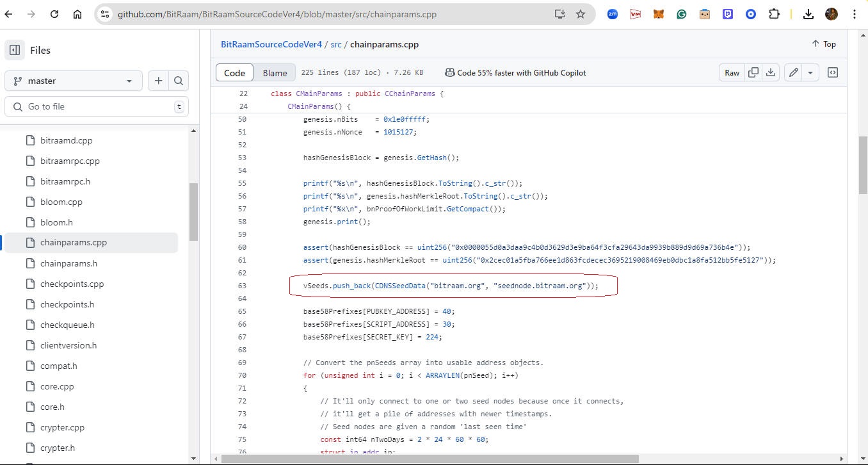
Task: Edit this file with the pencil icon
Action: [793, 72]
